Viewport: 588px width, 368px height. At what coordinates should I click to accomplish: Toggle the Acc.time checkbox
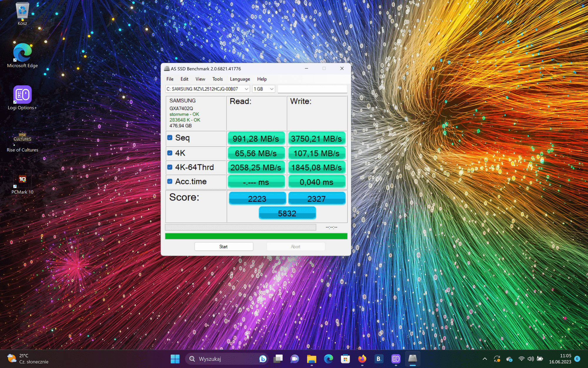click(x=170, y=181)
